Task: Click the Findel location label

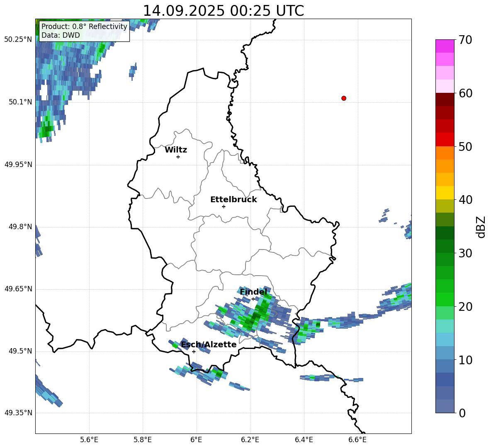Action: pyautogui.click(x=253, y=292)
